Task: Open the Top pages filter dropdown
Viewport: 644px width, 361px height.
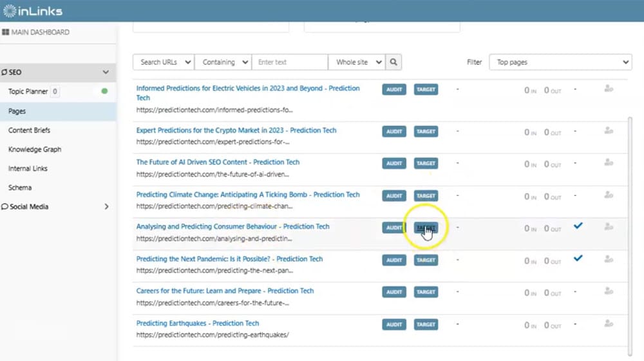Action: click(560, 62)
